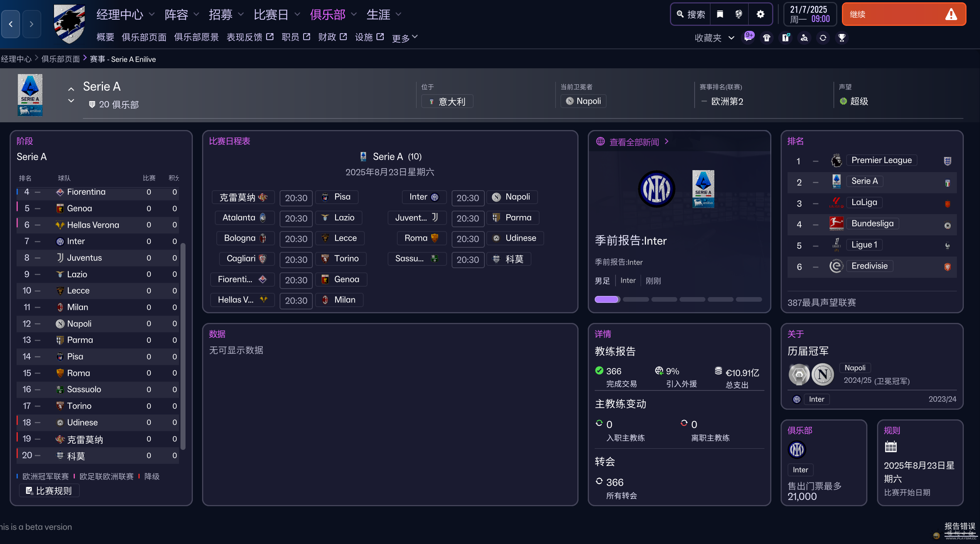This screenshot has height=544, width=980.
Task: Click the league table vertical scrollbar
Action: [x=183, y=346]
